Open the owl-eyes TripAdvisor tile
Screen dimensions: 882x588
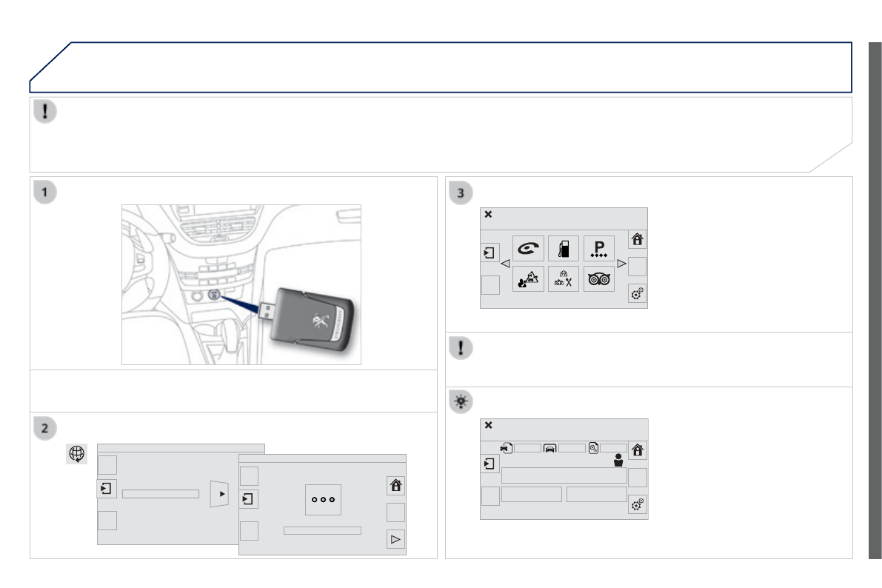click(x=598, y=279)
